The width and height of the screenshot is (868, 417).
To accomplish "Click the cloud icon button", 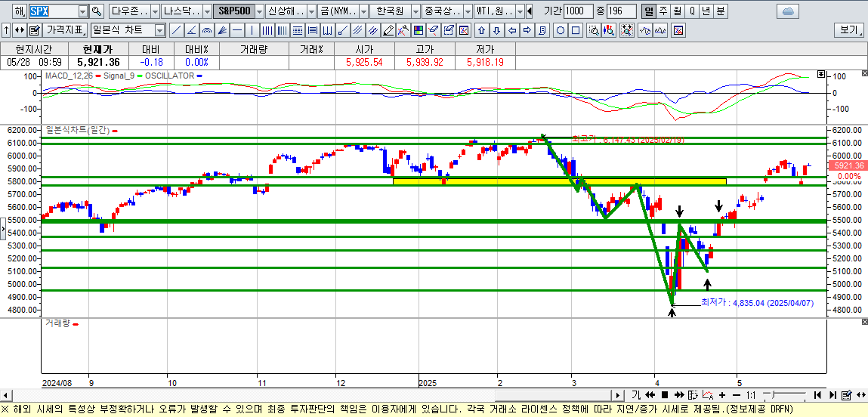I will click(x=787, y=11).
